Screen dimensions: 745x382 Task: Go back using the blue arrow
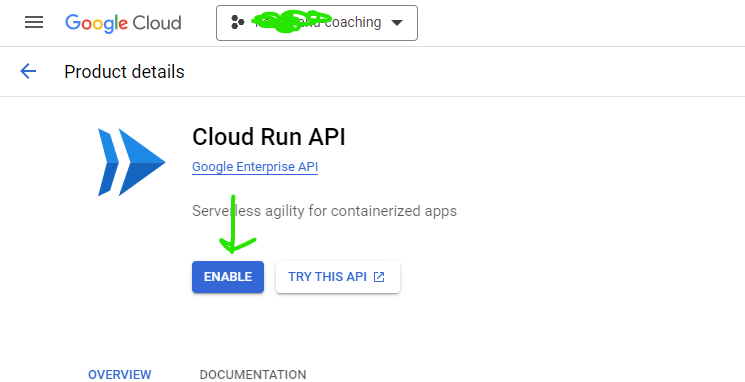[28, 71]
